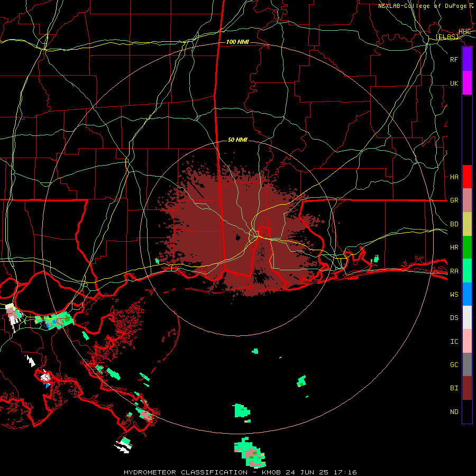476x476 pixels.
Task: Pick the dark green HR color swatch
Action: coord(467,247)
